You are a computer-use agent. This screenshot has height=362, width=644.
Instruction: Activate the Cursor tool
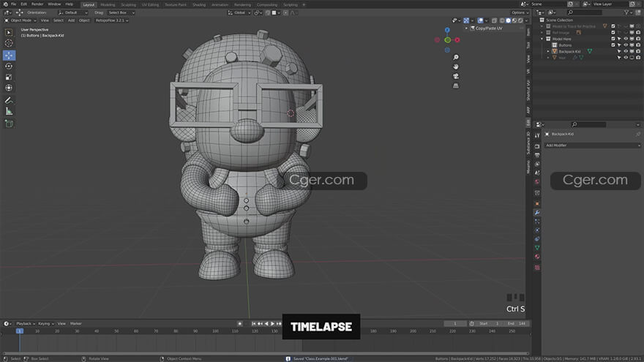tap(9, 43)
